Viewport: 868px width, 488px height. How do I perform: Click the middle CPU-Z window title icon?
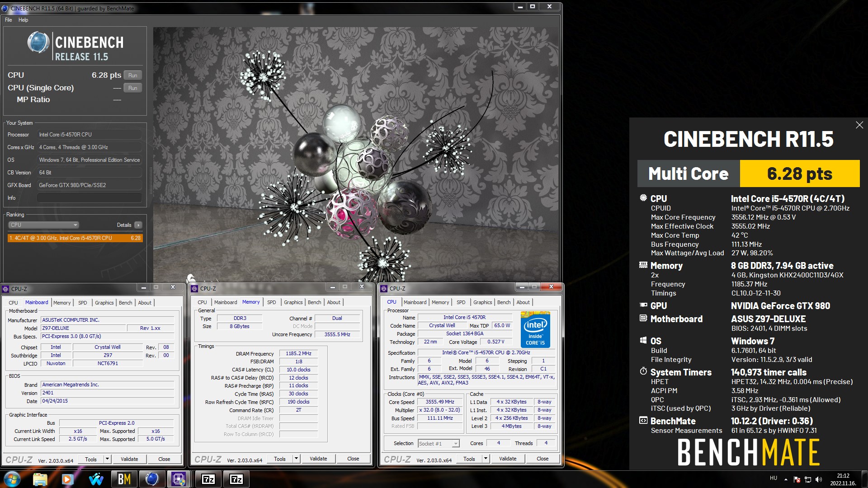[195, 288]
